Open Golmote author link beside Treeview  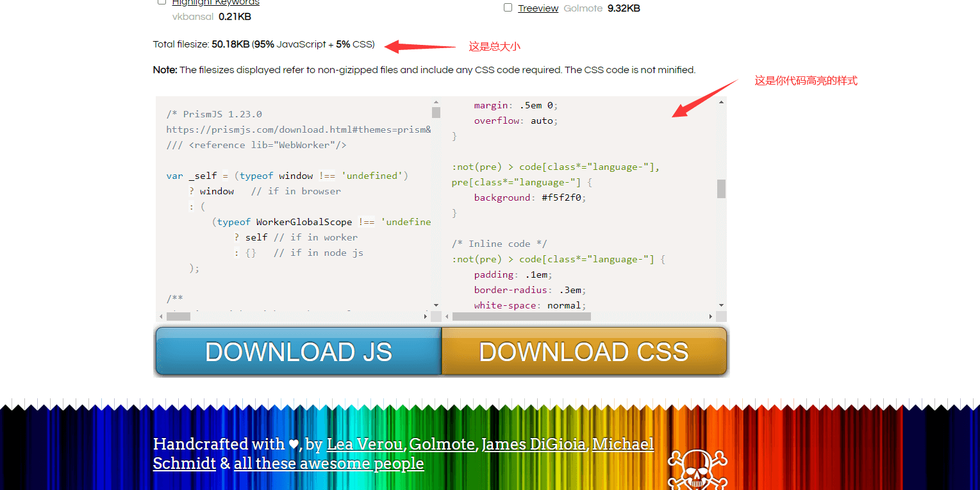click(x=583, y=8)
